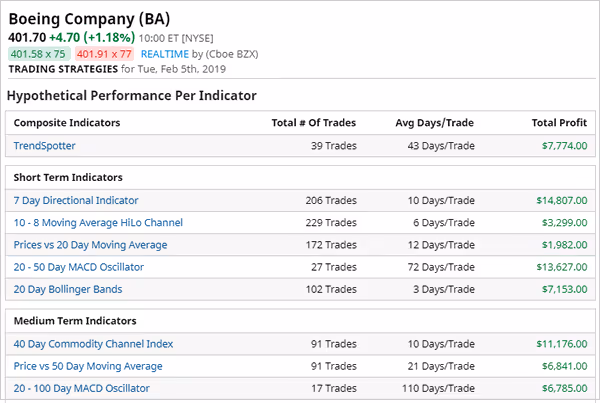Open the 7 Day Directional Indicator link
This screenshot has height=403, width=600.
click(x=76, y=201)
